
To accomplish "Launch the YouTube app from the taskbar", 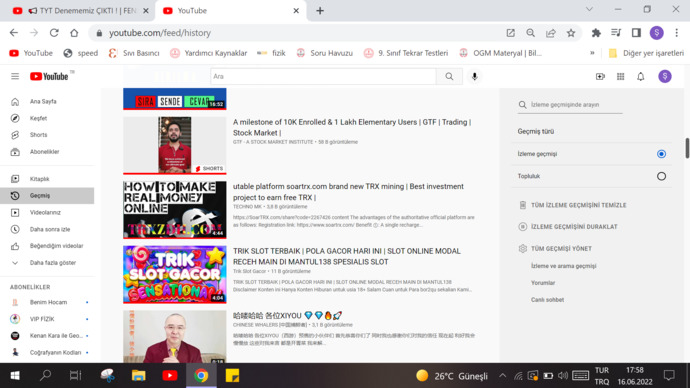I will [170, 376].
